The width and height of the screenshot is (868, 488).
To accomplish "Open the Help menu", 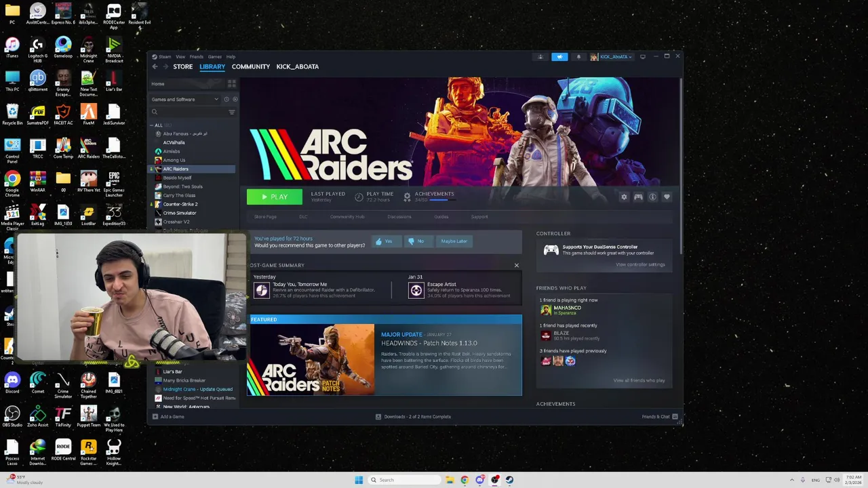I will (231, 57).
